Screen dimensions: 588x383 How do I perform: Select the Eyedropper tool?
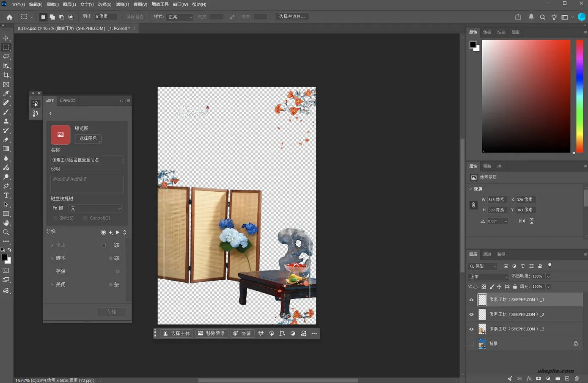6,94
